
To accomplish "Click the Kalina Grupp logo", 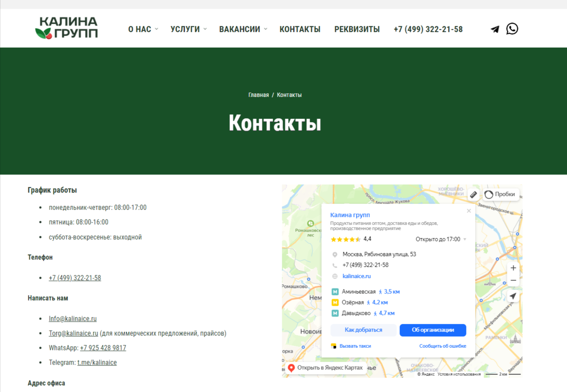I will pos(67,28).
